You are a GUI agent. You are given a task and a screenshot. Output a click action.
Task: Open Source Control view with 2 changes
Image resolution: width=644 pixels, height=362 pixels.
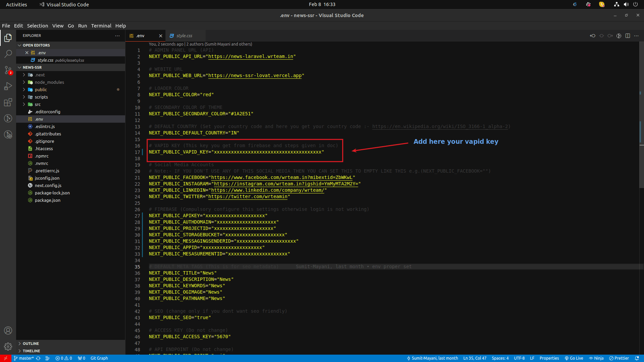pyautogui.click(x=8, y=70)
